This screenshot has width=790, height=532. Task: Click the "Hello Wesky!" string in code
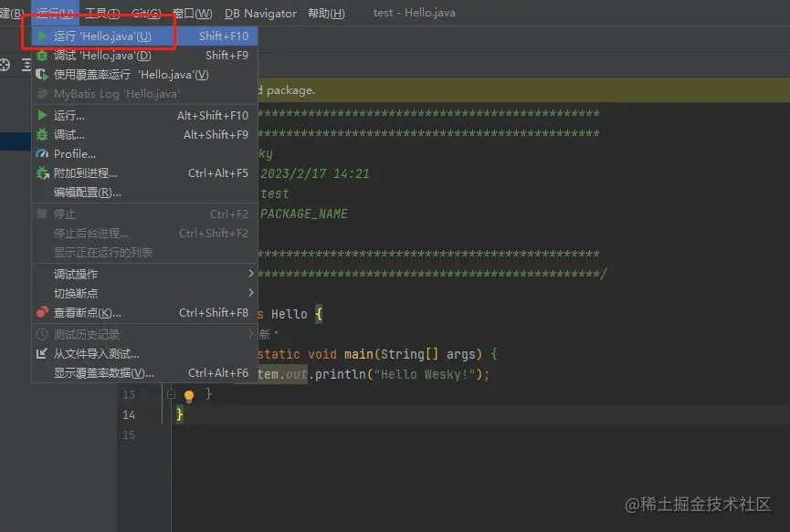424,374
